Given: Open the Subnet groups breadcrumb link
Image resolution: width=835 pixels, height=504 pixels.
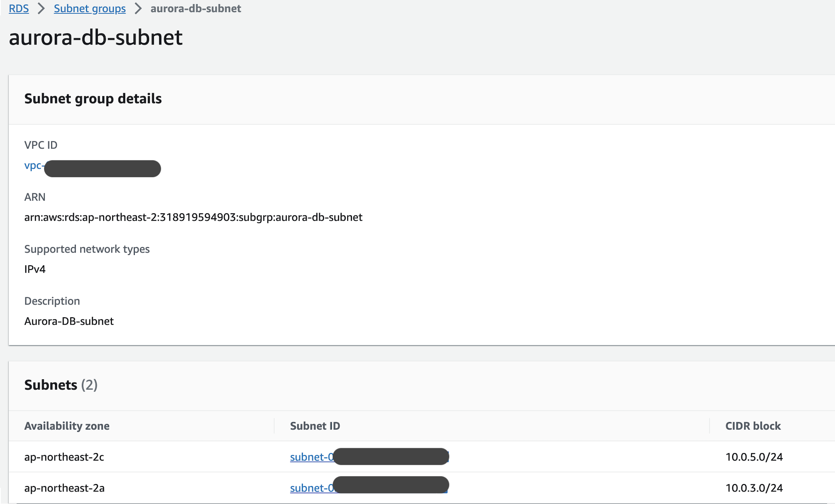Looking at the screenshot, I should coord(89,8).
